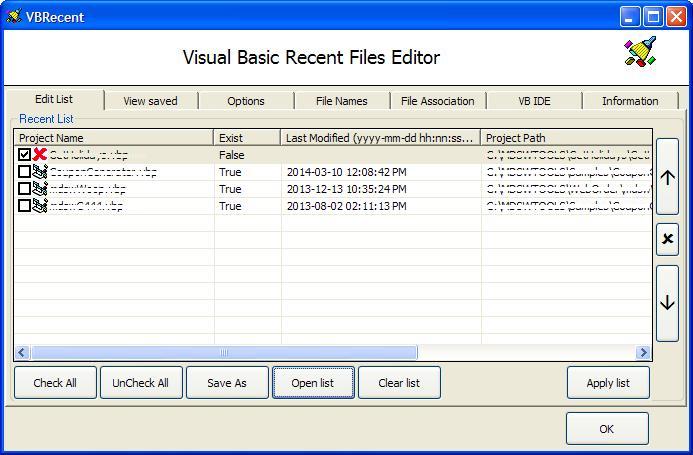693x455 pixels.
Task: Select the File Association tab
Action: (438, 101)
